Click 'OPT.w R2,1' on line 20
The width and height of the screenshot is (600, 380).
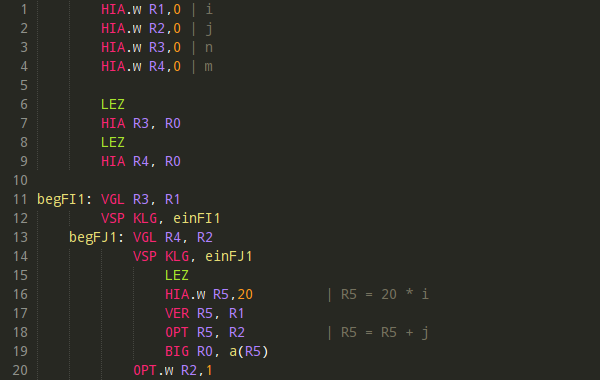pyautogui.click(x=173, y=370)
